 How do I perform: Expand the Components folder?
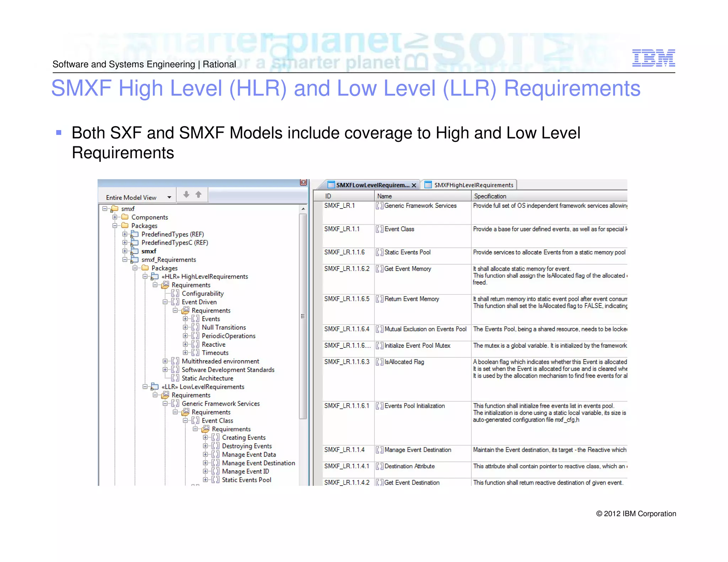pyautogui.click(x=115, y=217)
